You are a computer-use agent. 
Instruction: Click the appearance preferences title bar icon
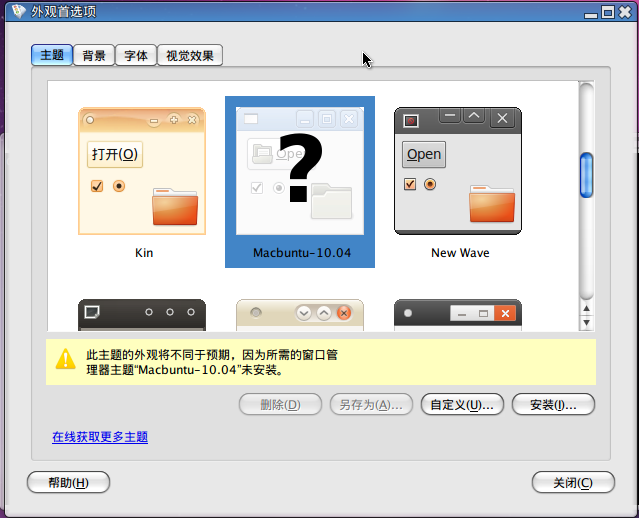click(x=18, y=11)
